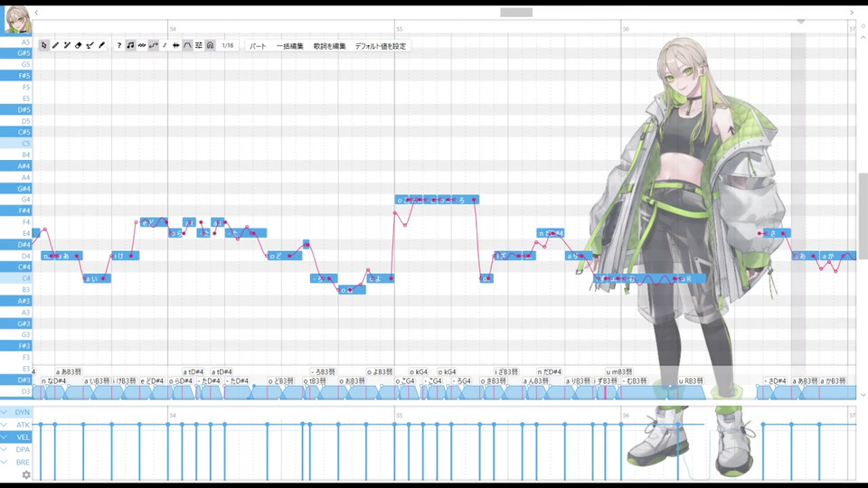Toggle phoneme envelope display button

pos(188,45)
